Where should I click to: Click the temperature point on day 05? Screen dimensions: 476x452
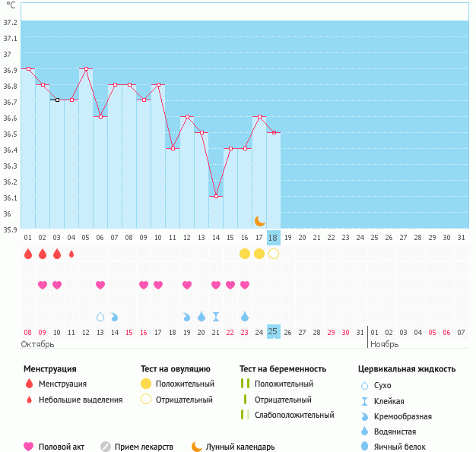86,69
